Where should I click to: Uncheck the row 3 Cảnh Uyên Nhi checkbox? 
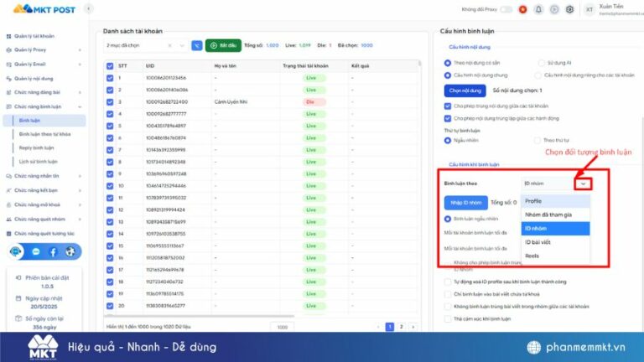click(110, 102)
